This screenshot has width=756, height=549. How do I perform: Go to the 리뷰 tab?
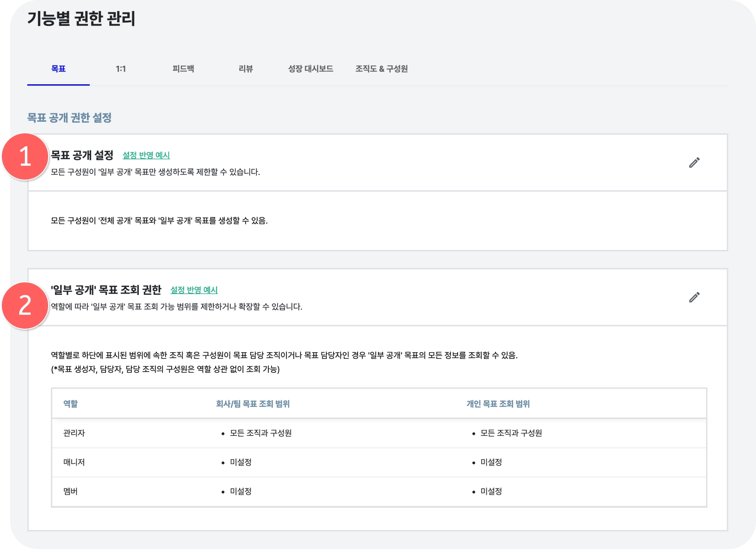pyautogui.click(x=246, y=69)
